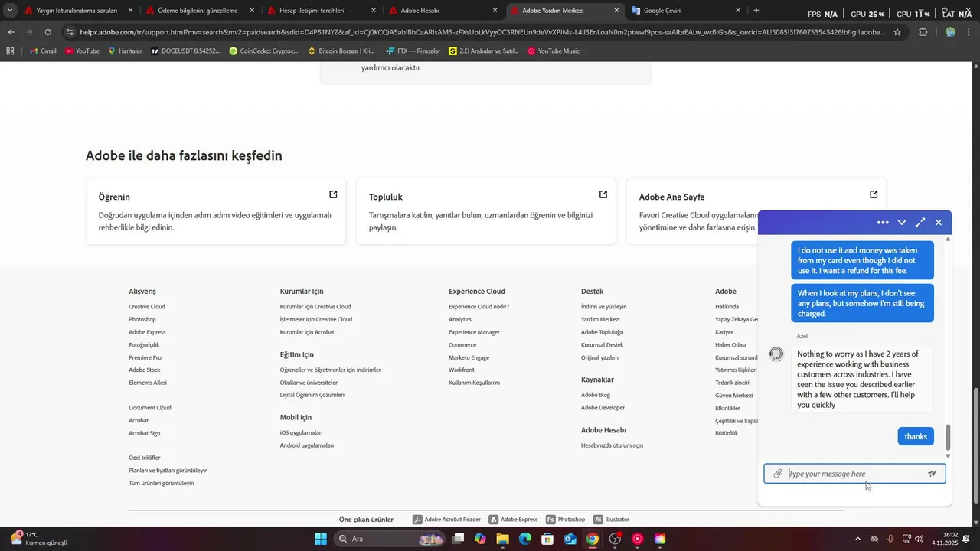
Task: Focus the 'Type your message here' field
Action: point(854,474)
